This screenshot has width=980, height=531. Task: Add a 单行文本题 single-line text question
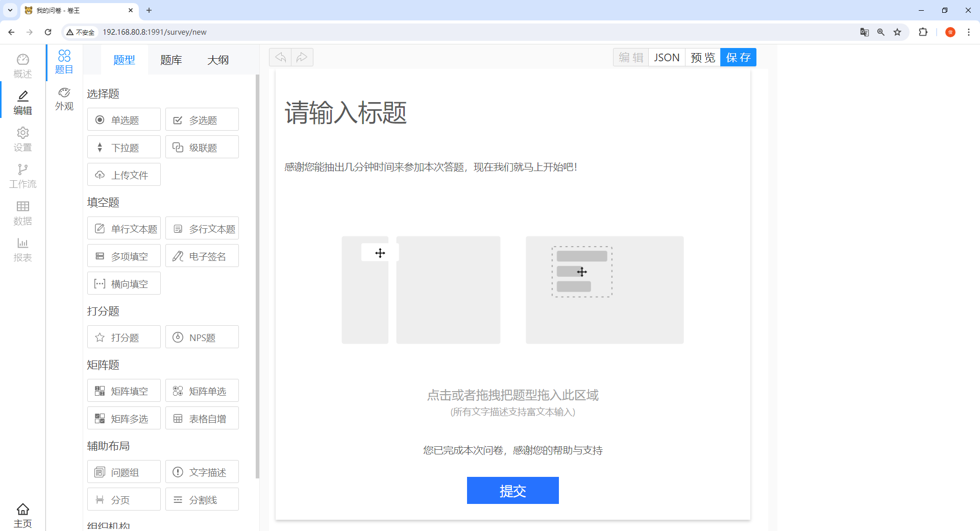pos(124,228)
